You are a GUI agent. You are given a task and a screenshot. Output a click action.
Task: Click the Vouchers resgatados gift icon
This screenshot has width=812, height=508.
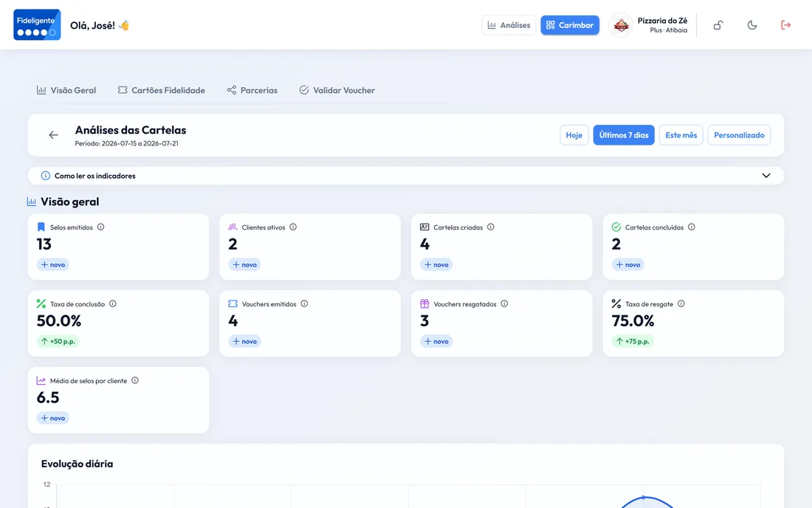[424, 303]
